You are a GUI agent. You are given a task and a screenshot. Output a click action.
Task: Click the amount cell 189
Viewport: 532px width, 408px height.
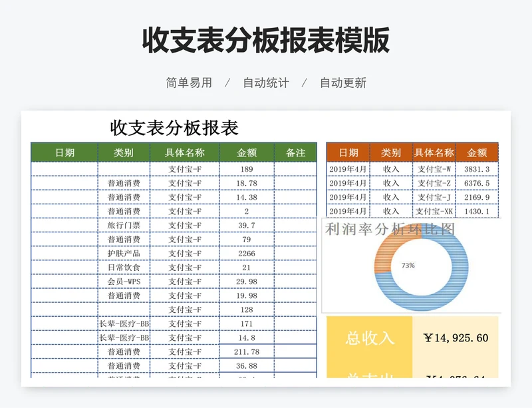(247, 169)
